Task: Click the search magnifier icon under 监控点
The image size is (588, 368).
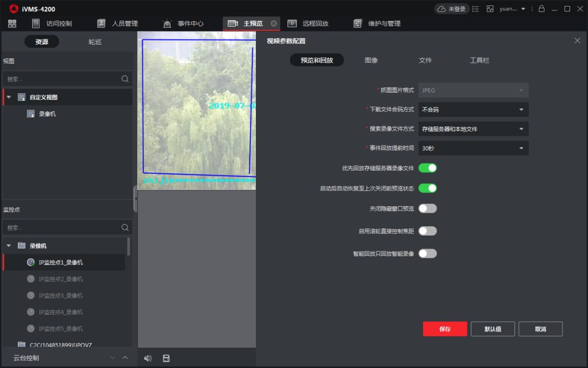Action: point(125,227)
